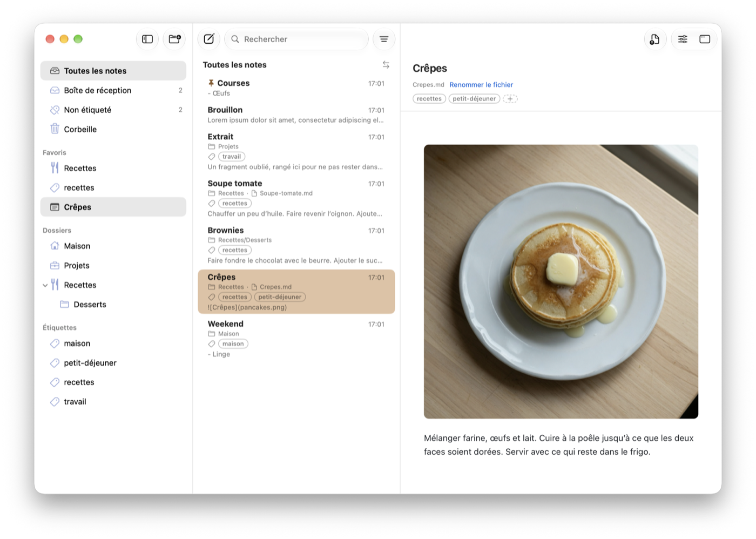Create a new note with compose icon
This screenshot has height=539, width=756.
coord(209,39)
